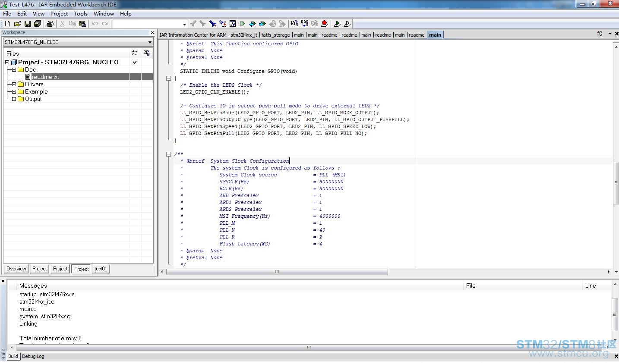Viewport: 619px width, 364px height.
Task: Click the batch-build status column icon
Action: [146, 53]
